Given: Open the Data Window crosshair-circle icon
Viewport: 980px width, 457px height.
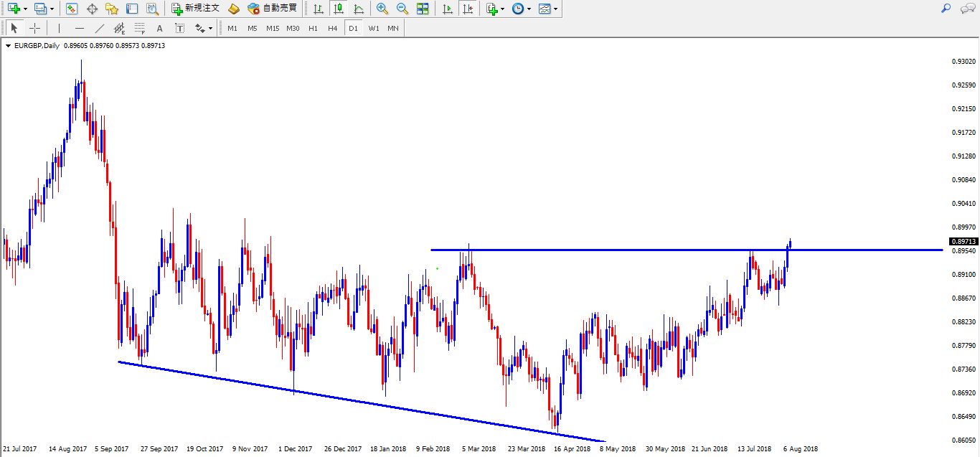Looking at the screenshot, I should click(x=92, y=9).
